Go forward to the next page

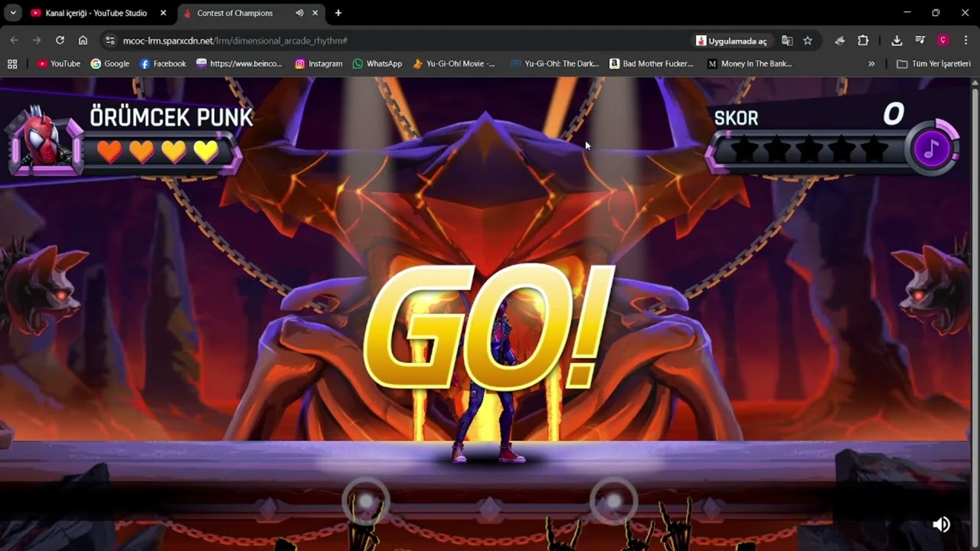click(x=37, y=41)
